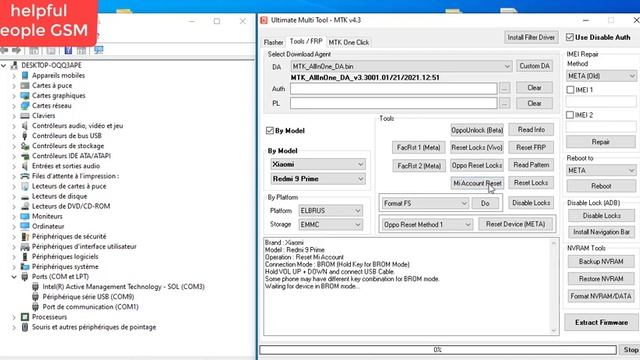Screen dimensions: 640x360
Task: Click the DESKTOP-OQQ3APE computer icon
Action: tap(14, 65)
